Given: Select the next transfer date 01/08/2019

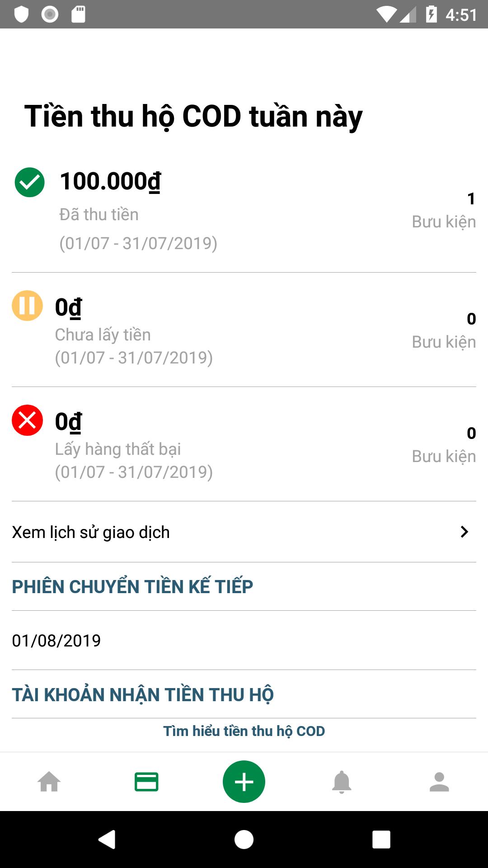Looking at the screenshot, I should click(56, 641).
